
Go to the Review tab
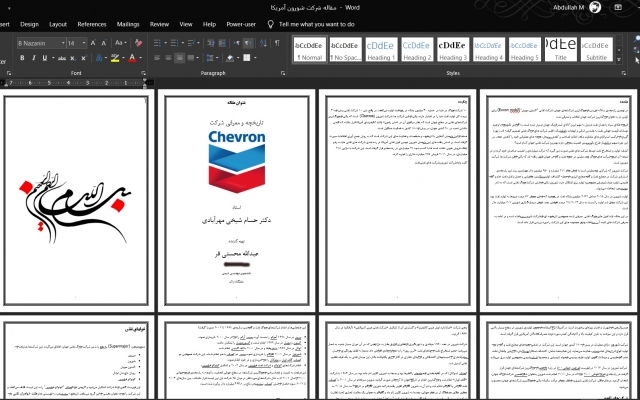159,24
